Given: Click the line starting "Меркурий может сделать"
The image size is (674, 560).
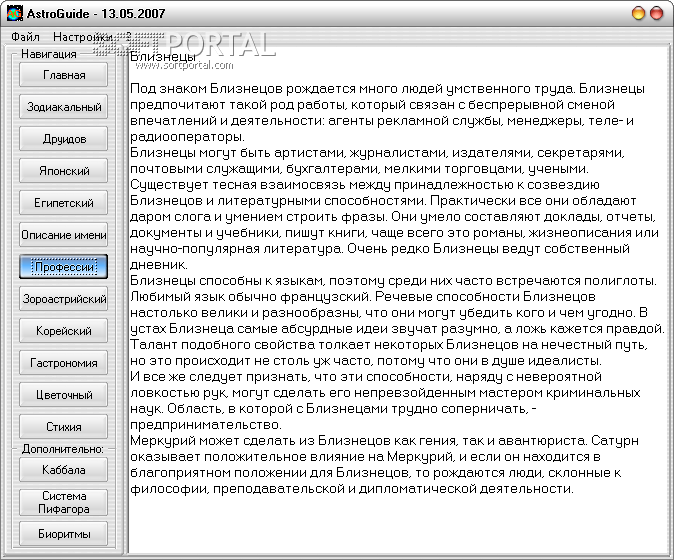Looking at the screenshot, I should click(384, 441).
